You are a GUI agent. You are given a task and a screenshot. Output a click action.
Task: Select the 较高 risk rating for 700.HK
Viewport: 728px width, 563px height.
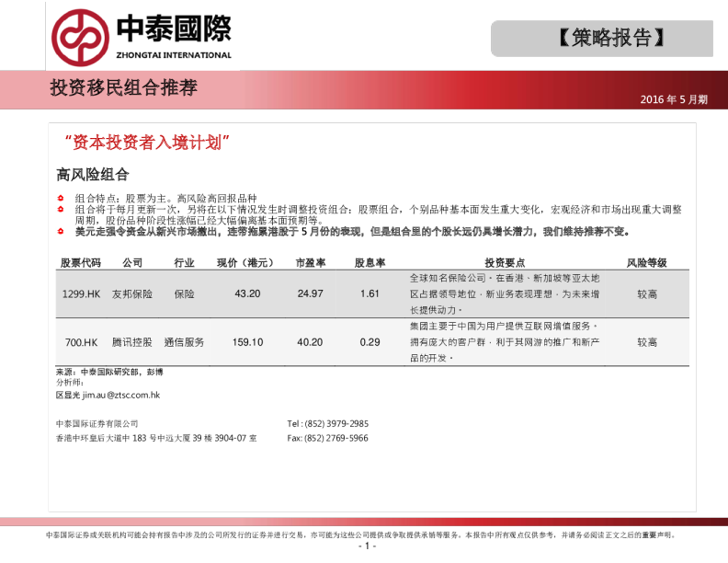tap(647, 342)
